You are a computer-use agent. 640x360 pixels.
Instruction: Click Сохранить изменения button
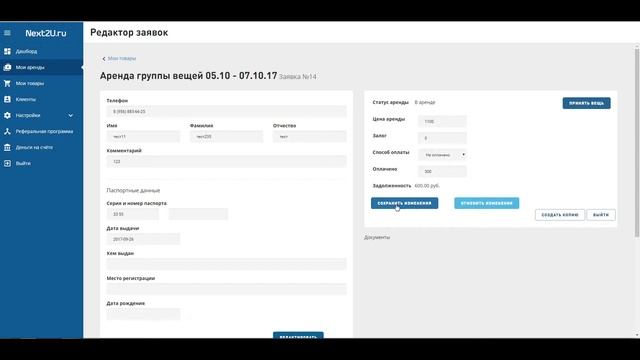pos(404,203)
